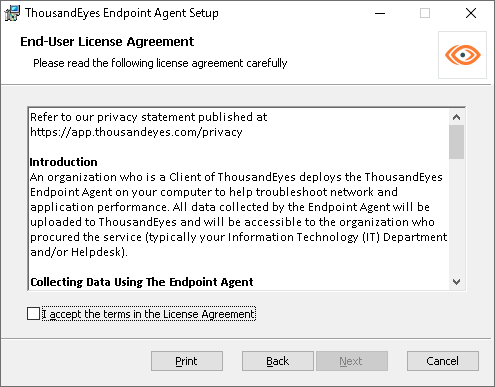Click the 'Collecting Data Using The Endpoint Agent' heading
Screen dimensions: 495x387
click(x=142, y=282)
